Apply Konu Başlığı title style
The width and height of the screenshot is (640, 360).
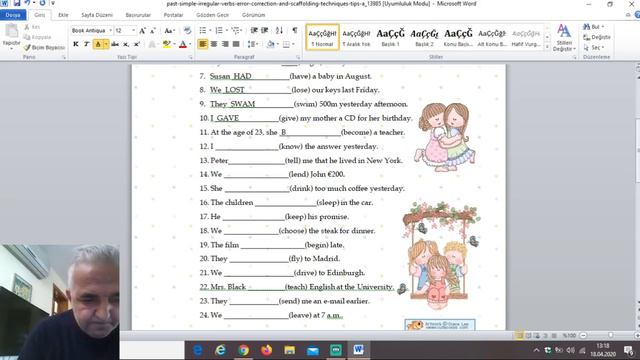pyautogui.click(x=458, y=37)
